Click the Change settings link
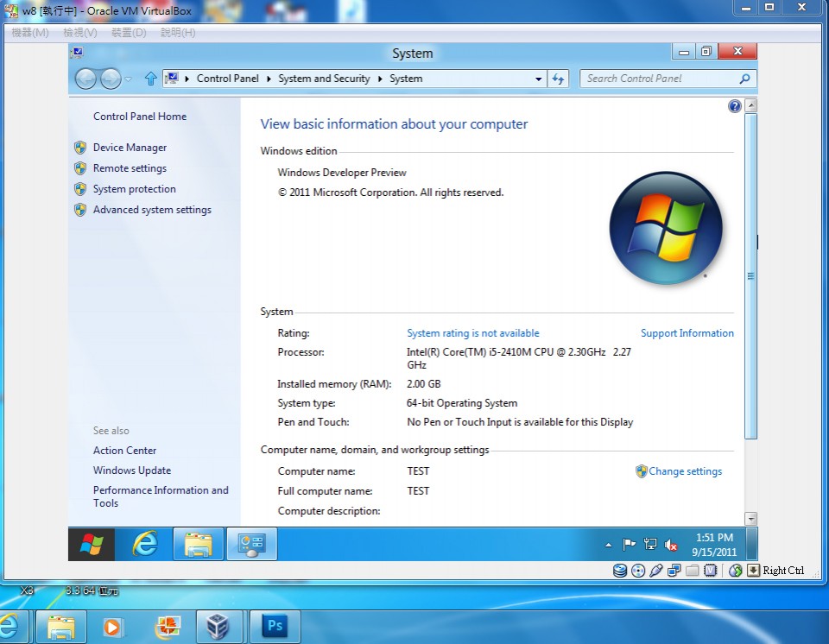The width and height of the screenshot is (829, 644). coord(685,471)
